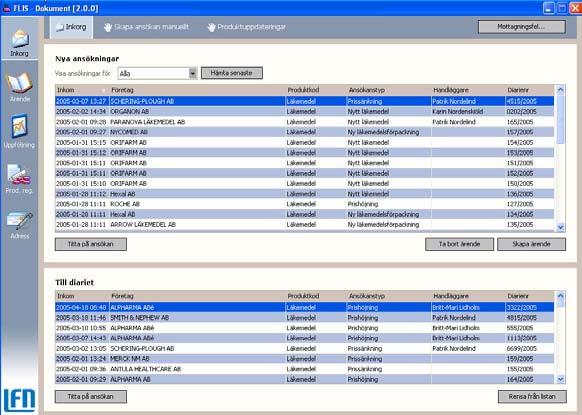Click the Ta bort ärende button

(459, 244)
